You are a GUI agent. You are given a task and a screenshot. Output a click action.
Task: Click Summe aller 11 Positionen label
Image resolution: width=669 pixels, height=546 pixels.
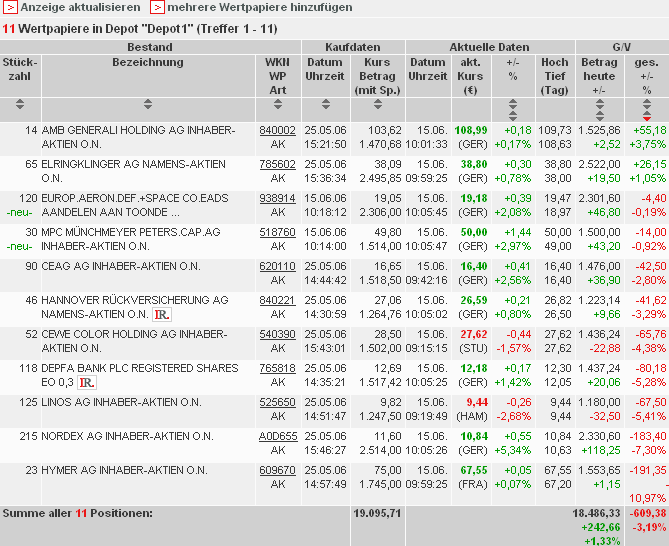point(78,514)
